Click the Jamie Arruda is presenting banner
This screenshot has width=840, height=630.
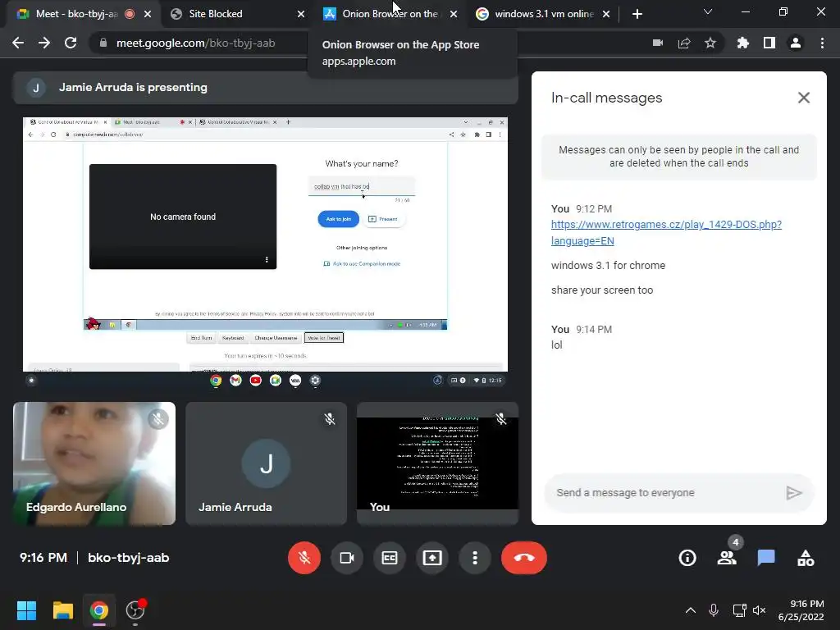click(265, 87)
